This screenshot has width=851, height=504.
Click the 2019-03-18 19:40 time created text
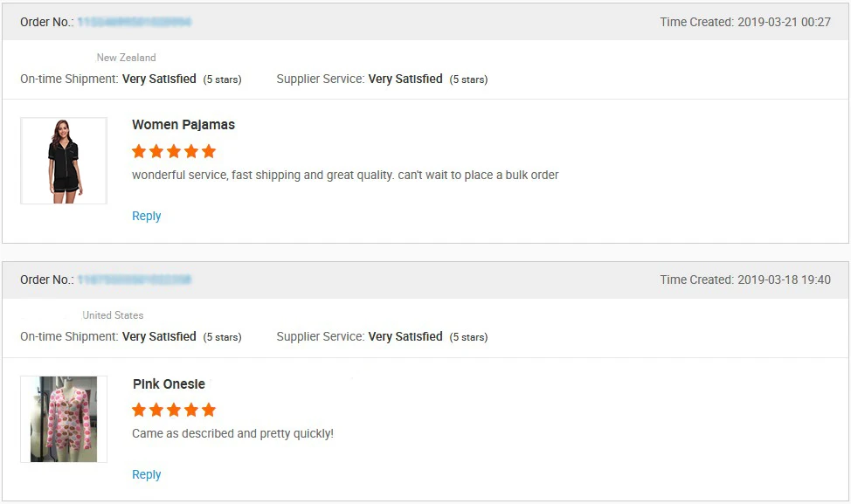[x=784, y=280]
